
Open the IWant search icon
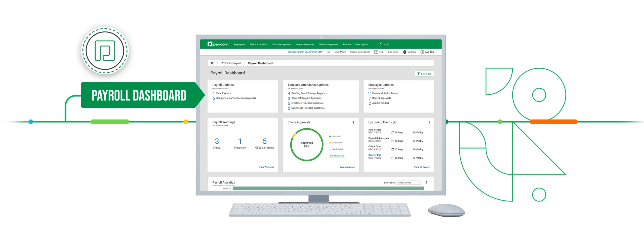[x=379, y=44]
